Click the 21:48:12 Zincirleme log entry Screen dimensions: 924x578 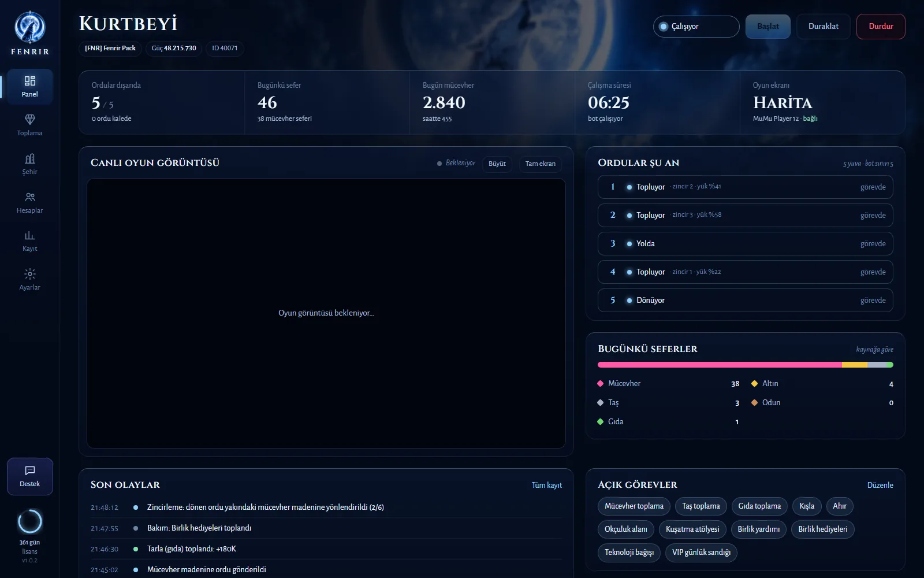[x=326, y=507]
